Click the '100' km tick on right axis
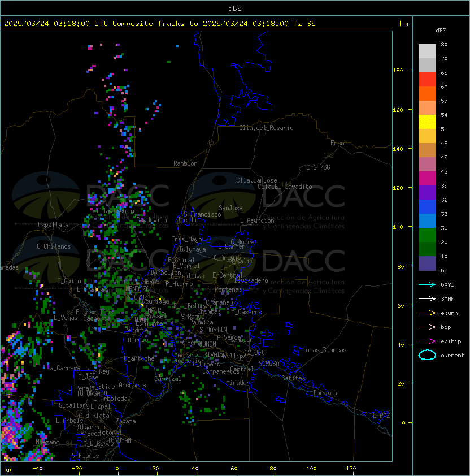This screenshot has width=470, height=476. pos(398,227)
